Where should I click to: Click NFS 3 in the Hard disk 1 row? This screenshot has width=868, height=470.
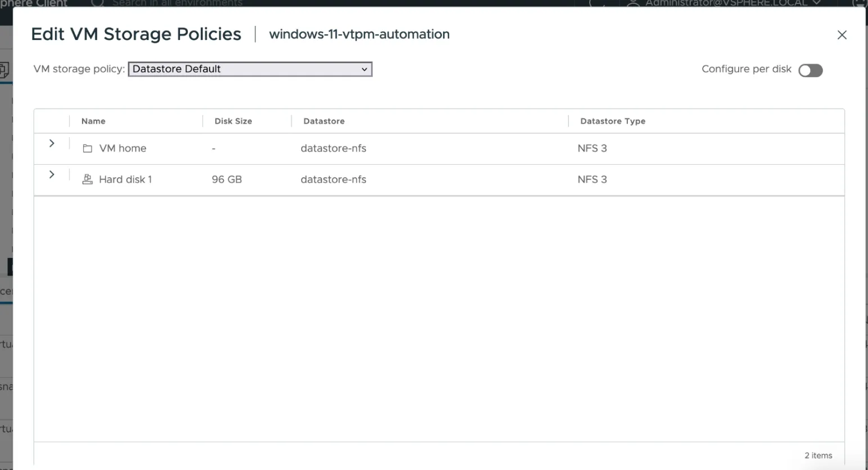[x=592, y=179]
